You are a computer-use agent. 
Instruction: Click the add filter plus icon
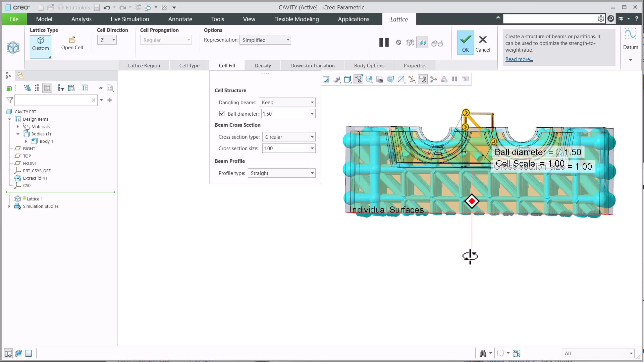(110, 100)
